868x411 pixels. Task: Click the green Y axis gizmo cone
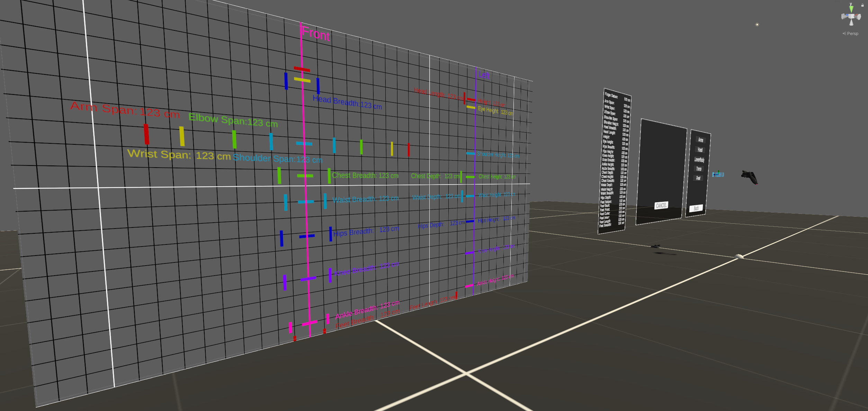[851, 9]
